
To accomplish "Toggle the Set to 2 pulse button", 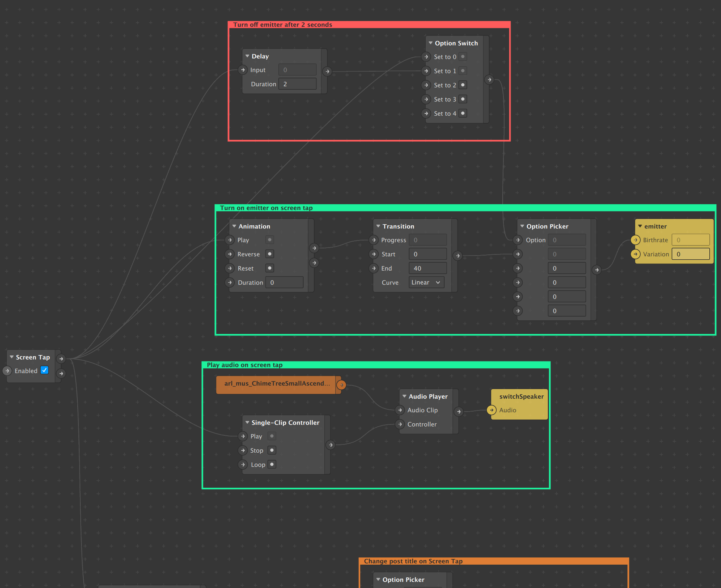I will pyautogui.click(x=463, y=85).
